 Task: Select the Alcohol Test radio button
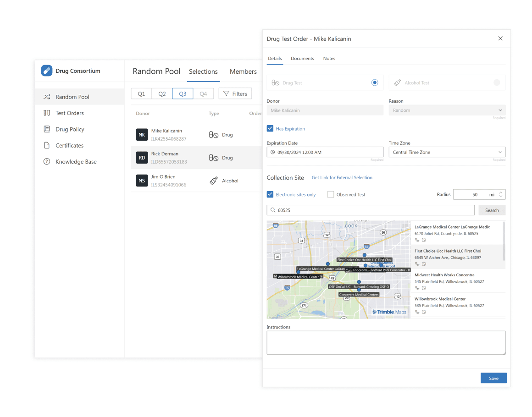click(x=497, y=83)
